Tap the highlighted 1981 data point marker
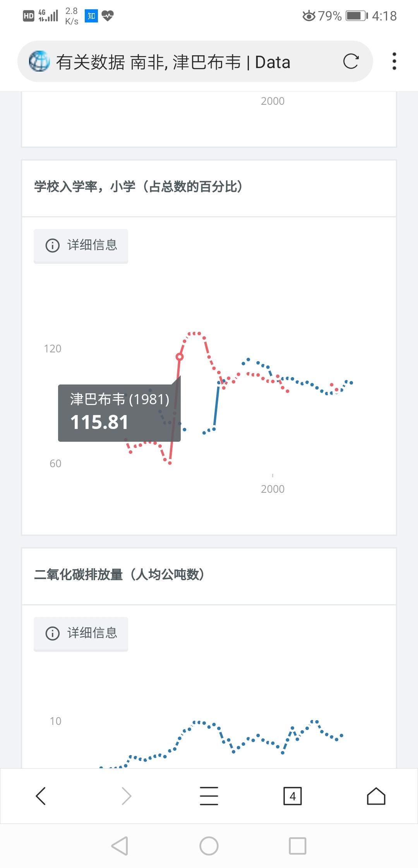 [180, 357]
